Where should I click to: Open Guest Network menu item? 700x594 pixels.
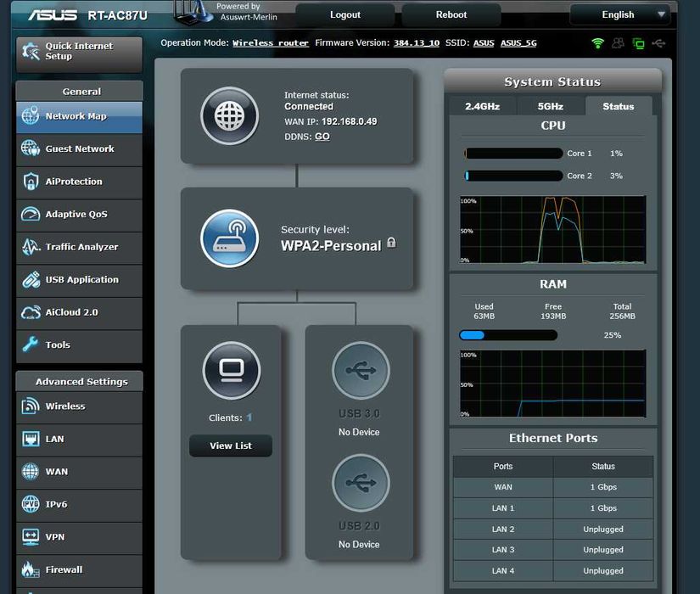click(x=80, y=148)
